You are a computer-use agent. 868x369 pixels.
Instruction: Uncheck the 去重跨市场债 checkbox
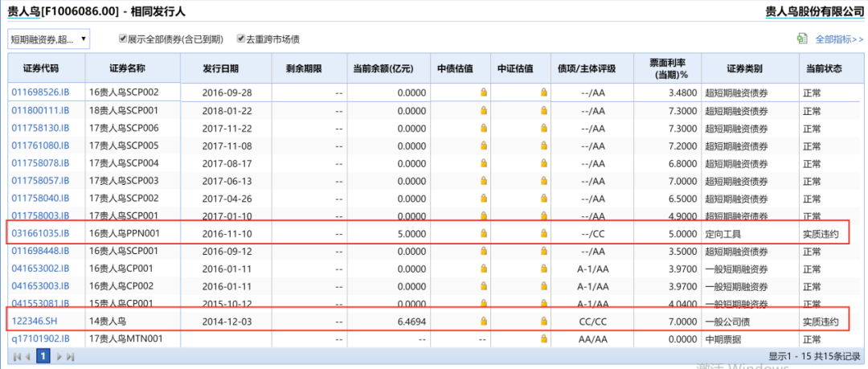pos(241,39)
